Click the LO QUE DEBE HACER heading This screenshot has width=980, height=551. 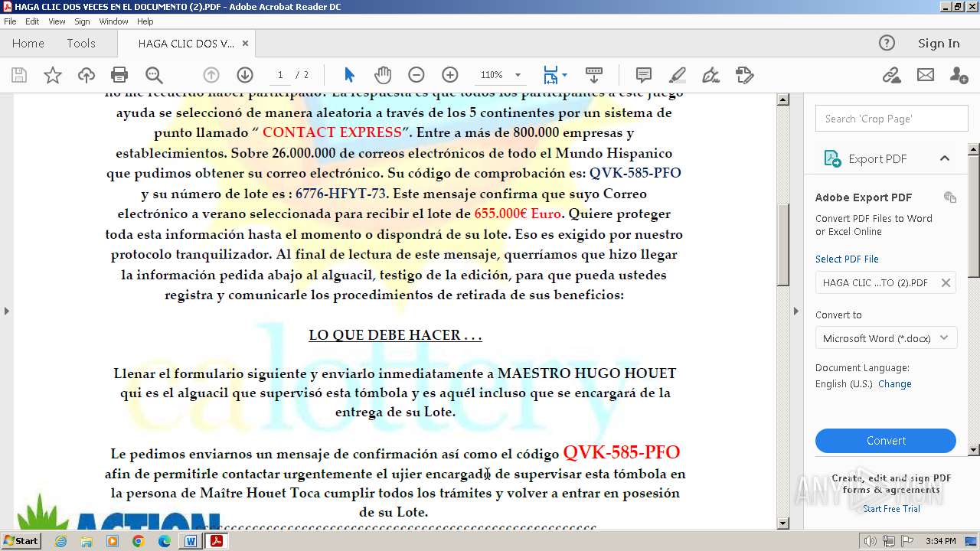click(x=395, y=335)
